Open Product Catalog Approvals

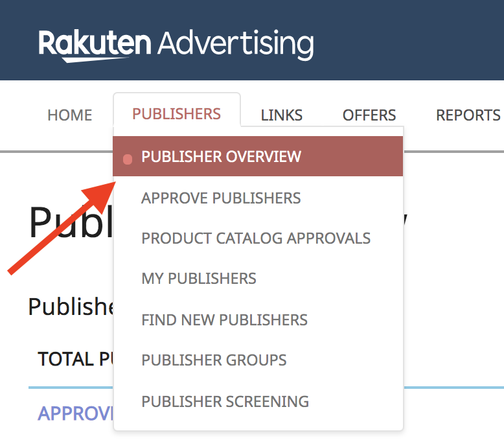click(x=256, y=238)
